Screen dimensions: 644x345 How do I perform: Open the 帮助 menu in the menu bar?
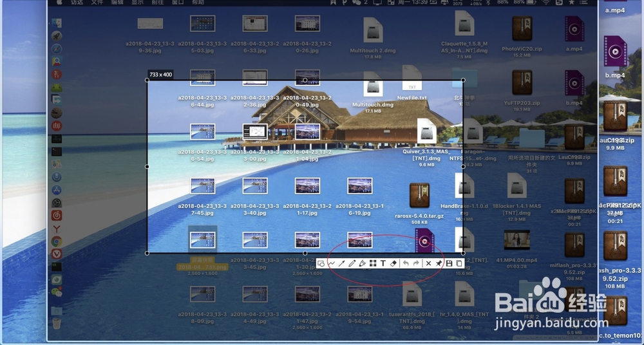click(x=198, y=3)
